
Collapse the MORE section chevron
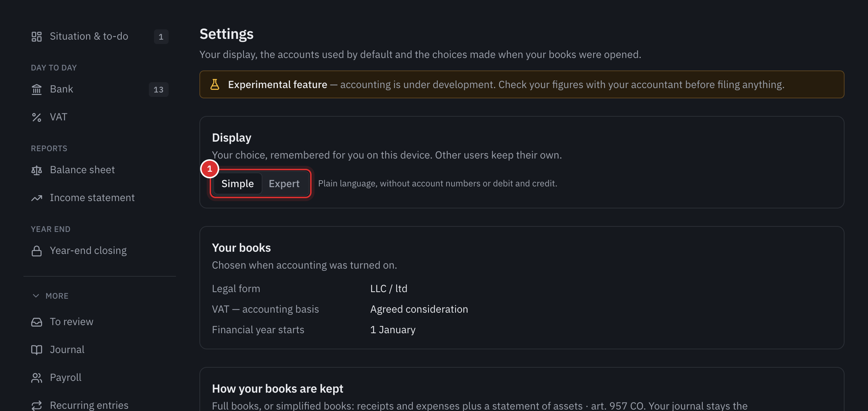pyautogui.click(x=36, y=296)
